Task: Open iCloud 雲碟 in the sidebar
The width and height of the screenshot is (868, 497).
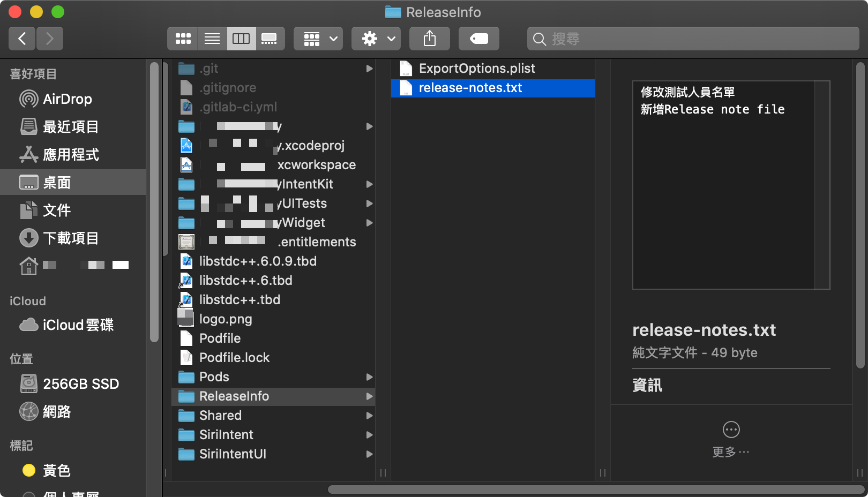Action: point(73,325)
